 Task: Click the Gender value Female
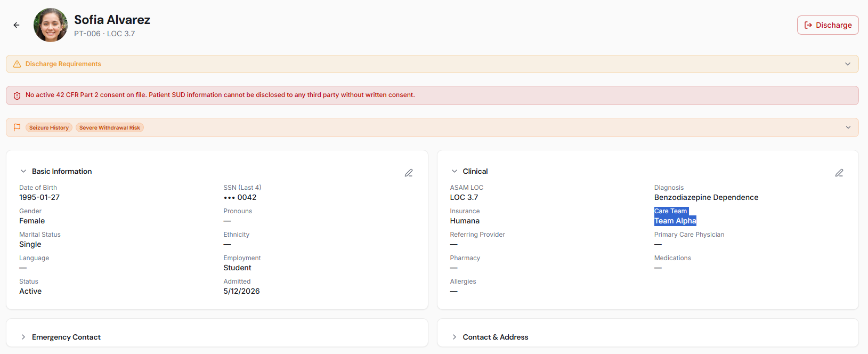tap(32, 221)
